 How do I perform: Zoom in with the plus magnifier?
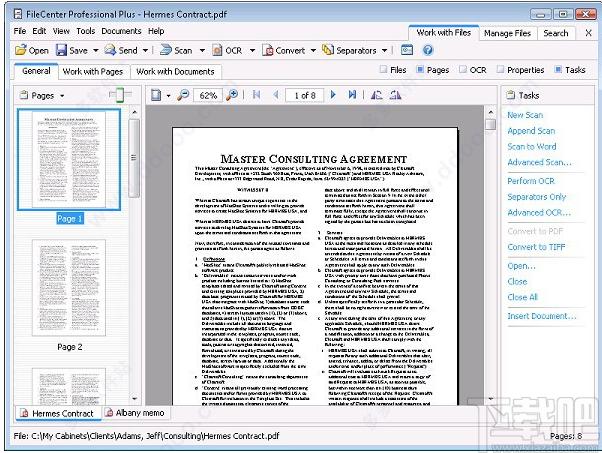pyautogui.click(x=232, y=95)
